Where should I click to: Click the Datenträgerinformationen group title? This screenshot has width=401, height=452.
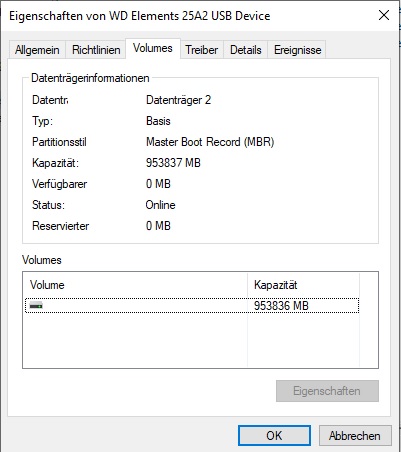90,78
